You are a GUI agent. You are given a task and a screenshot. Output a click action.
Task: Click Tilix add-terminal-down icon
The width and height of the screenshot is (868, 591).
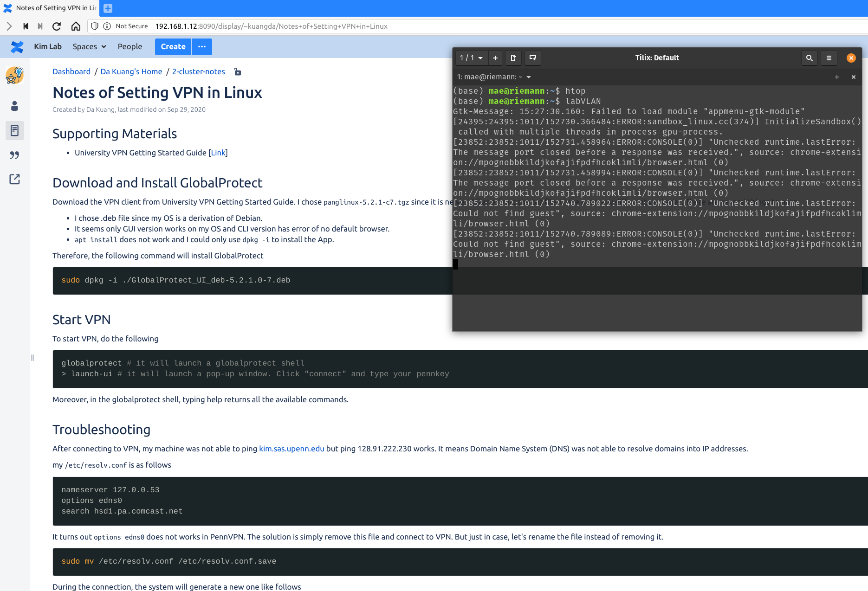533,58
